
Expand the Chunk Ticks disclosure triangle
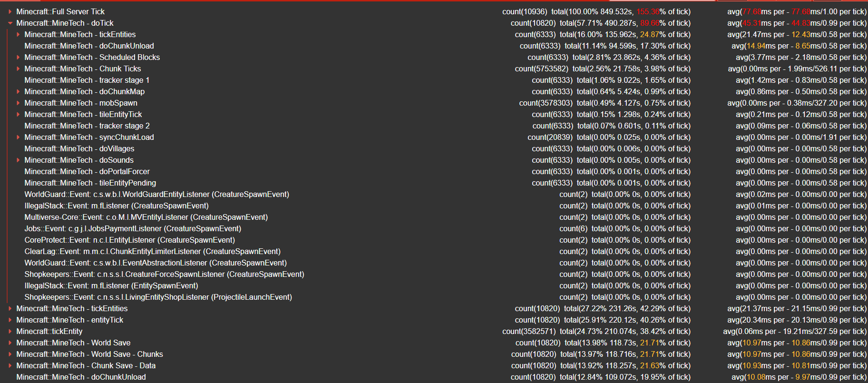18,69
